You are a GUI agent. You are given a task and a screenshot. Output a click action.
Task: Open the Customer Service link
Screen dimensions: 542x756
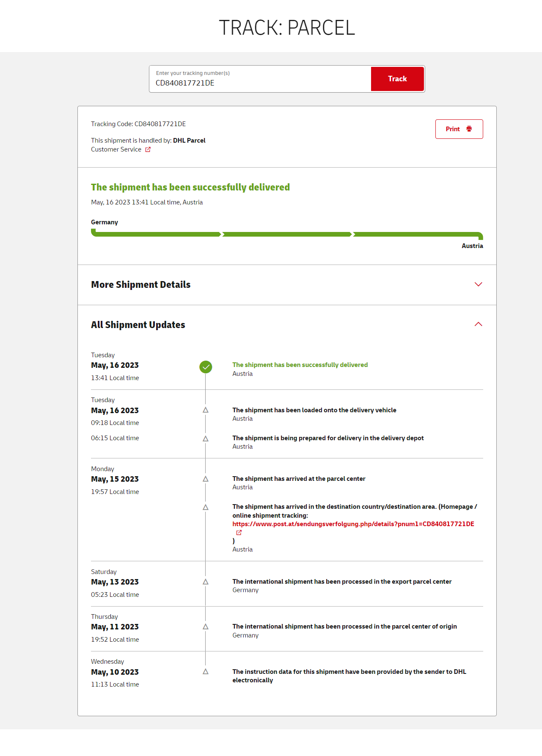(116, 149)
